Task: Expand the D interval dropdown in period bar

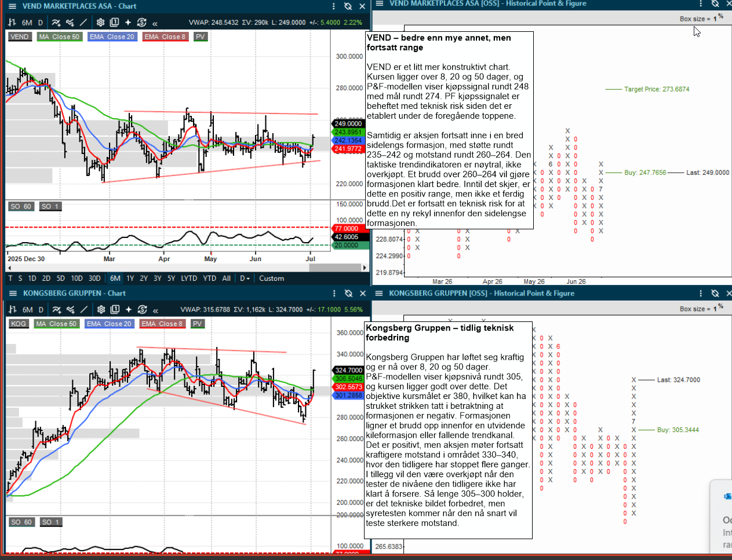Action: 245,279
